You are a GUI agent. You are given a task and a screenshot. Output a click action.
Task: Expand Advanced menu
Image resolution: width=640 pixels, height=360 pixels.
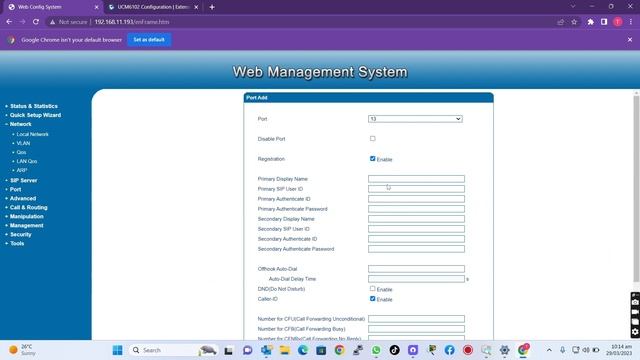pyautogui.click(x=23, y=198)
